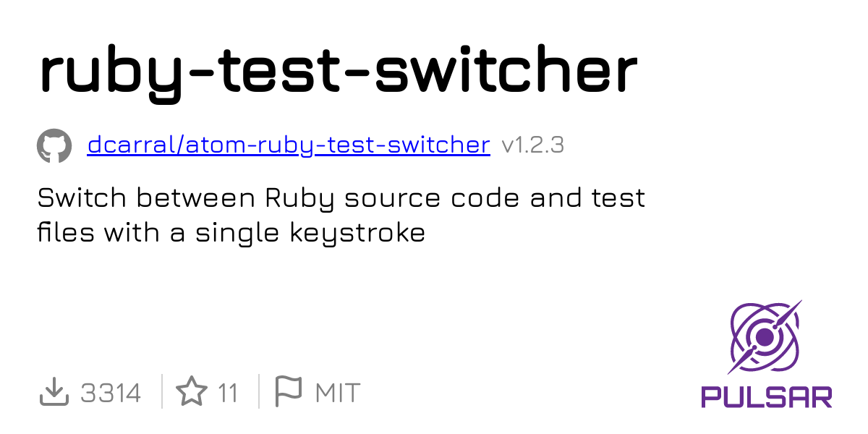Click the GitHub octocat icon

[x=54, y=145]
